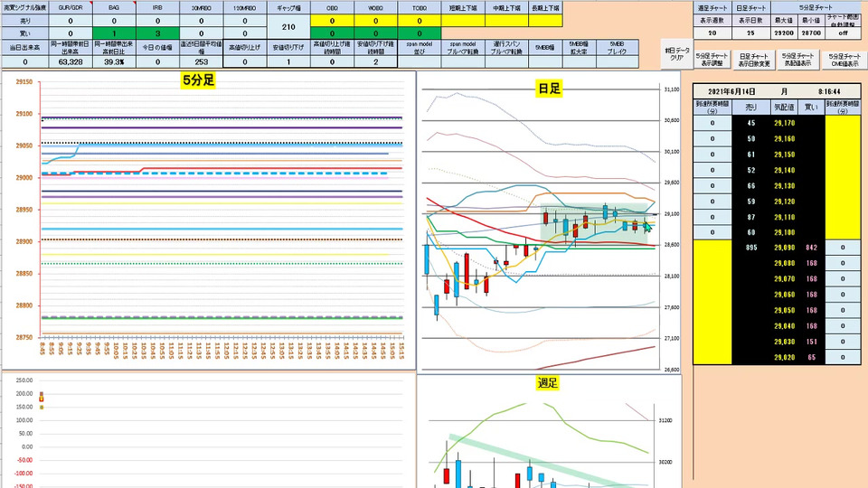The height and width of the screenshot is (488, 868).
Task: Click the 短期上下端 header cell
Action: tap(463, 8)
